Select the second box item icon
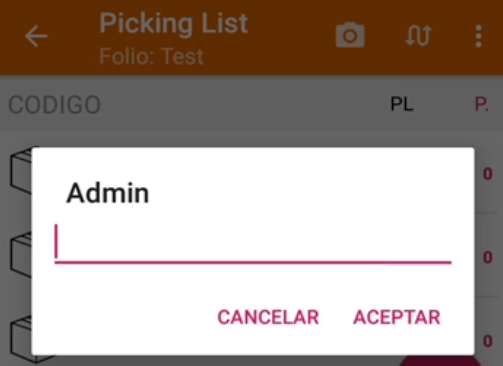The height and width of the screenshot is (366, 503). pyautogui.click(x=21, y=255)
